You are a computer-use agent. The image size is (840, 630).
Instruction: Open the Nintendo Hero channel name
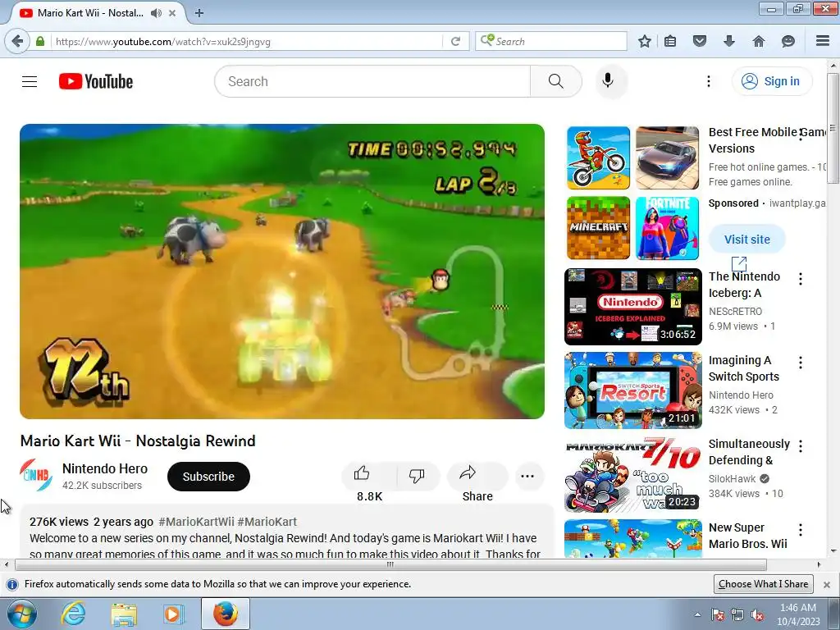coord(105,468)
